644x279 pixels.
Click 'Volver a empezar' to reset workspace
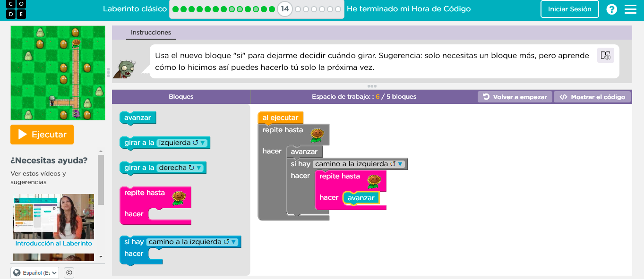pos(515,97)
